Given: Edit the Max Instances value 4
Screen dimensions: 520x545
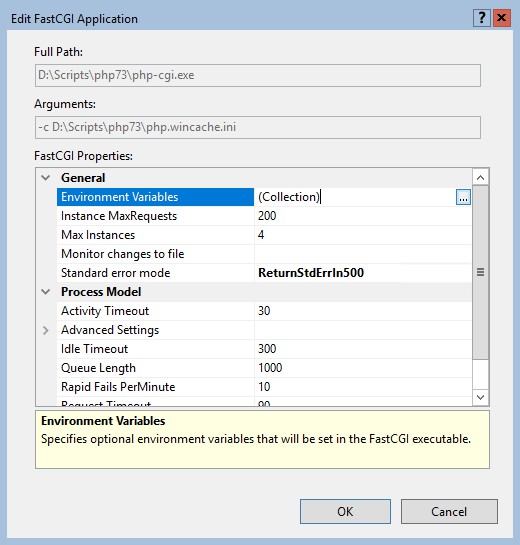Looking at the screenshot, I should pyautogui.click(x=363, y=235).
